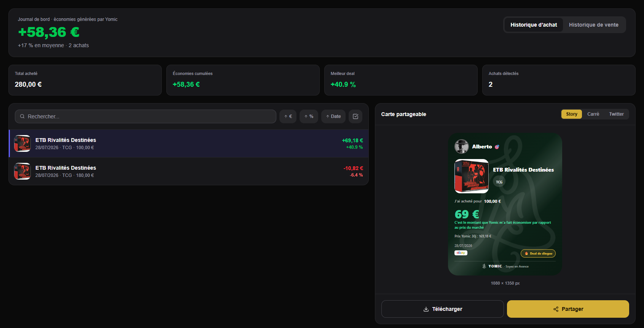
Task: Click the "J'ai acheté pour 100,00 €" line
Action: click(478, 201)
